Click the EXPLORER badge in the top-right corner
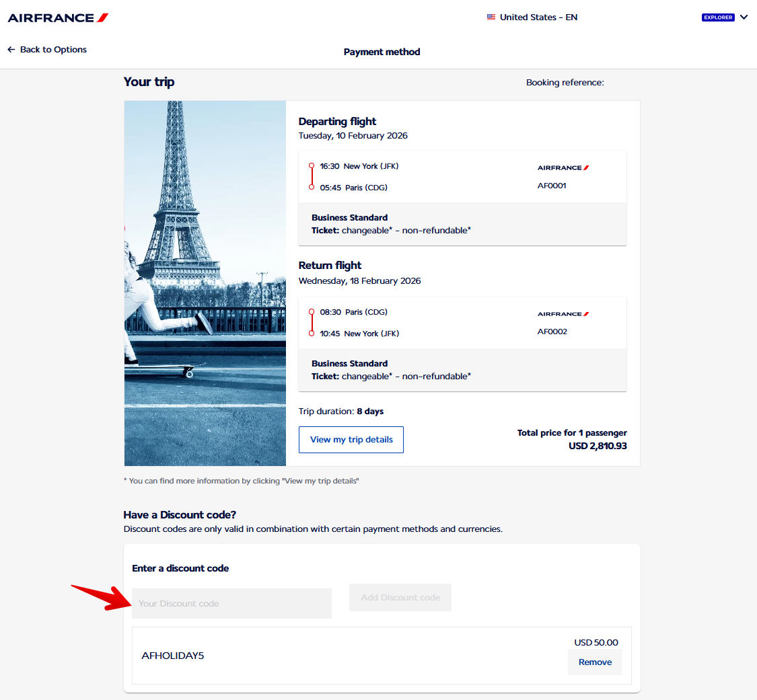The height and width of the screenshot is (700, 757). click(x=718, y=17)
